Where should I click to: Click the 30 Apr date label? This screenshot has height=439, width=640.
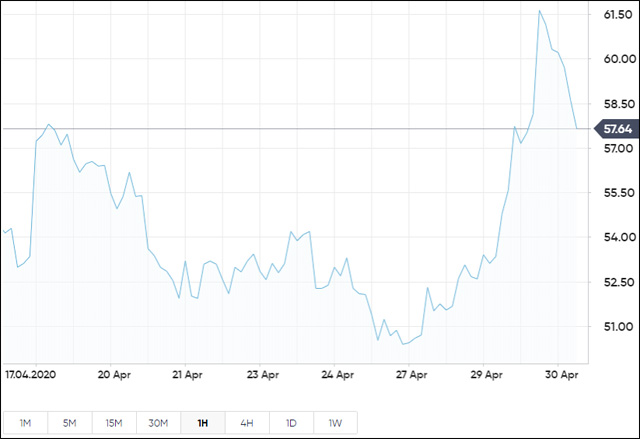pos(560,376)
